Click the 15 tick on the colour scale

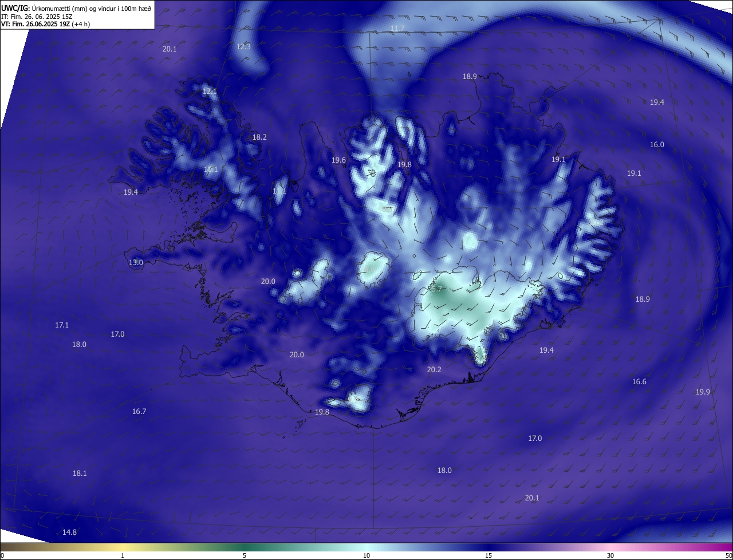click(x=488, y=556)
